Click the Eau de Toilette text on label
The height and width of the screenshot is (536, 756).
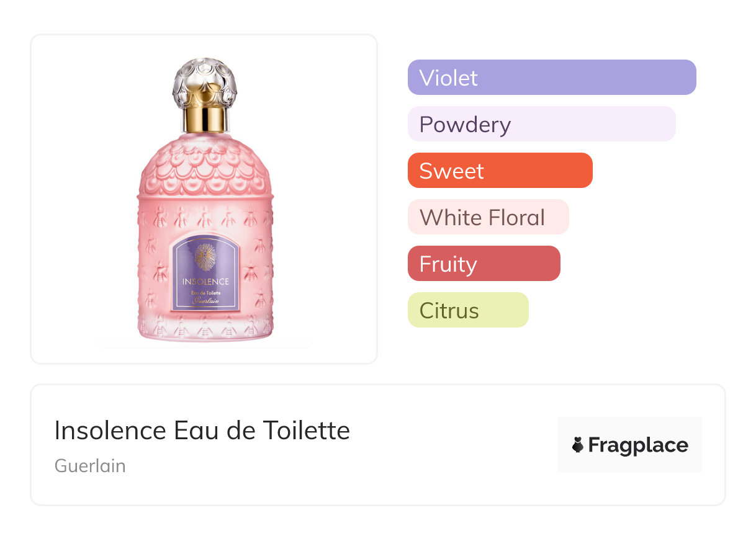tap(205, 292)
